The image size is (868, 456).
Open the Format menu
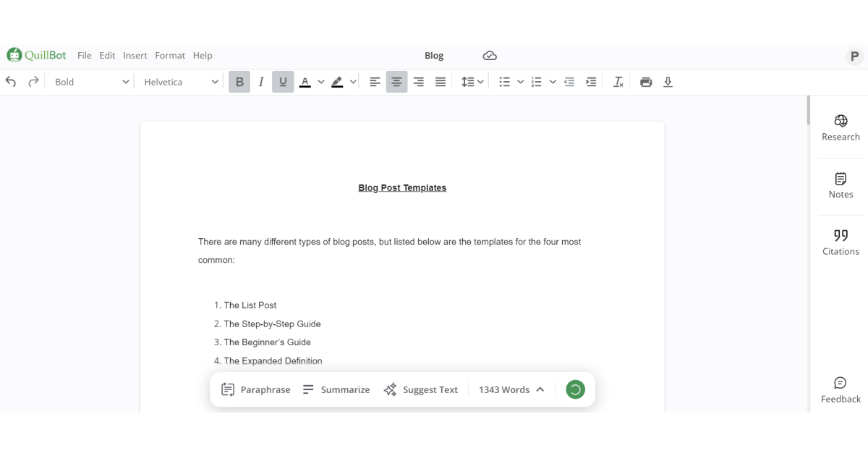point(170,55)
